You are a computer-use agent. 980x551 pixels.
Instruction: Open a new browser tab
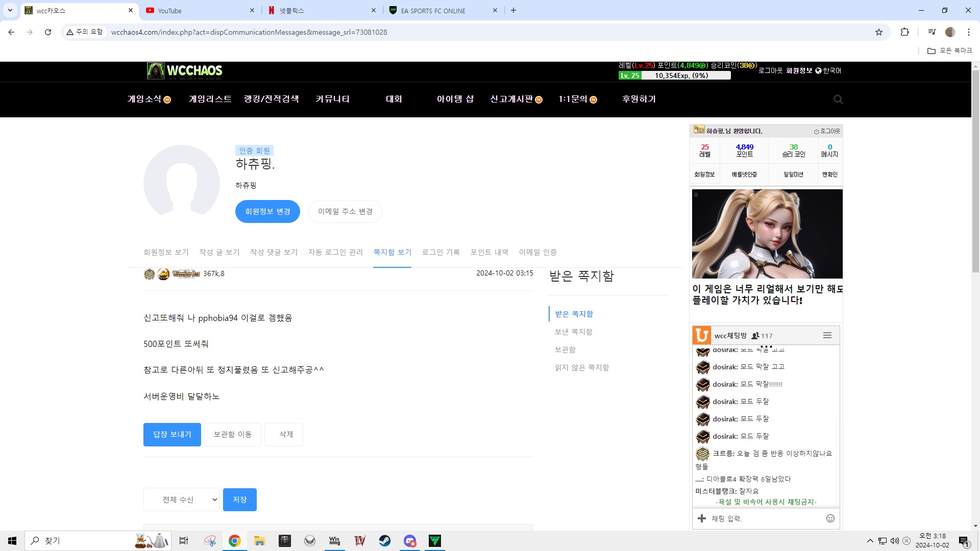pos(513,10)
